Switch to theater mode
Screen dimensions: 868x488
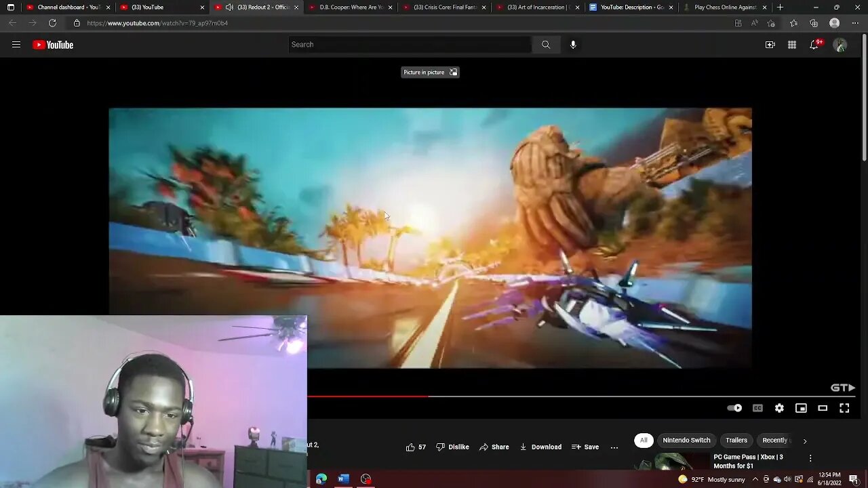point(823,408)
